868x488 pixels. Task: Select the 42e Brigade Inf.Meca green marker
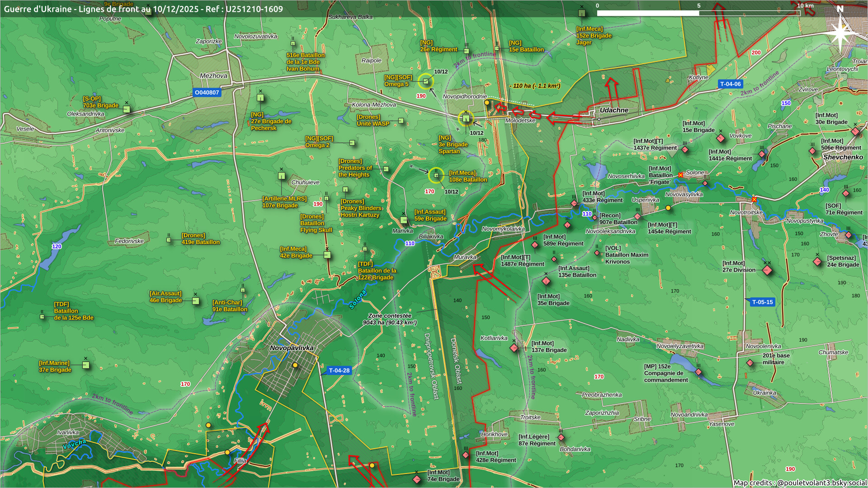[x=327, y=255]
